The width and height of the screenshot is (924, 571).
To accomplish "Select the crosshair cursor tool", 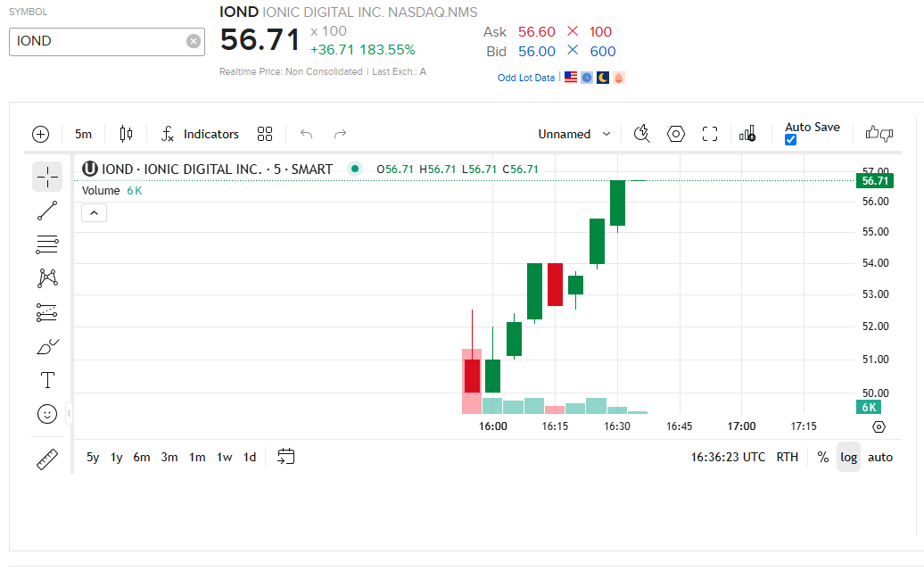I will point(47,177).
